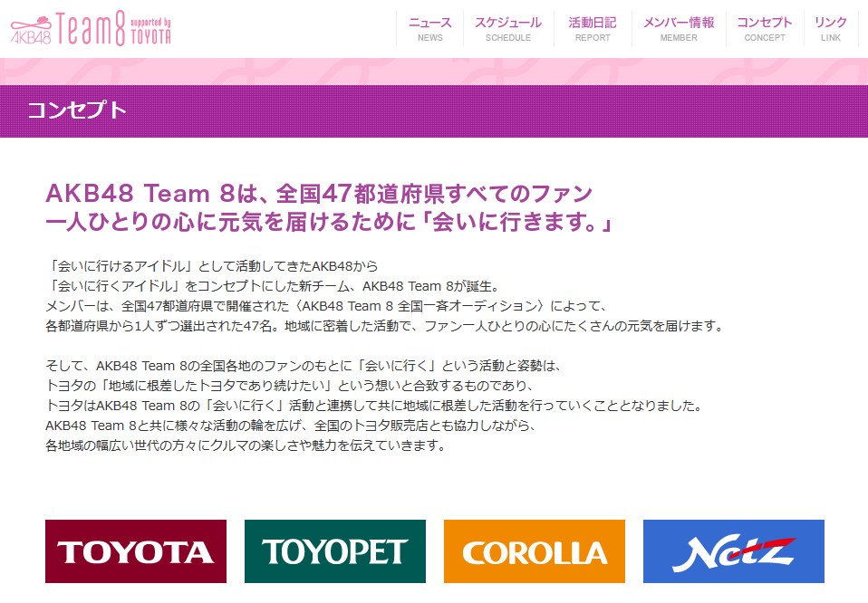Click the line mentioning 全国のトヨタ販売店とも協力
Image resolution: width=868 pixels, height=603 pixels.
coord(291,426)
